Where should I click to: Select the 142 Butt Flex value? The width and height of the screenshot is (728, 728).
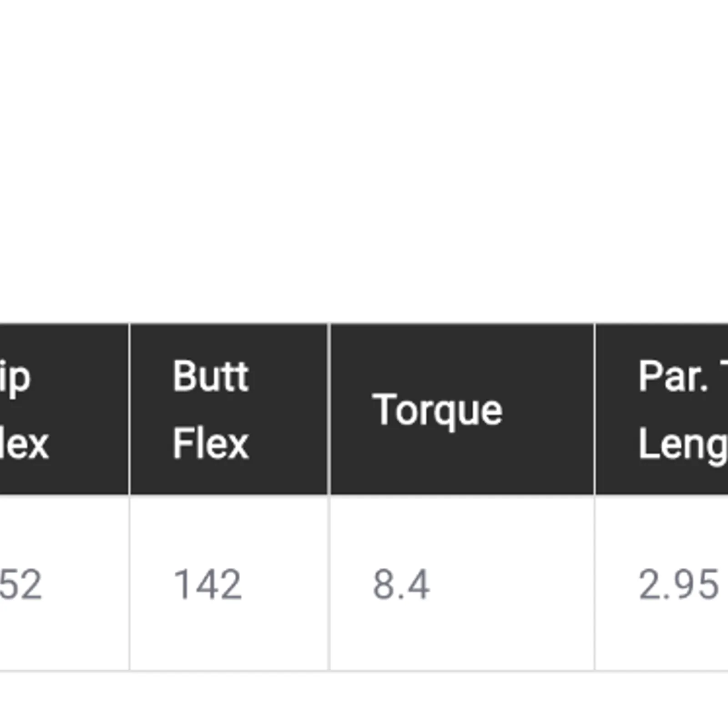207,585
